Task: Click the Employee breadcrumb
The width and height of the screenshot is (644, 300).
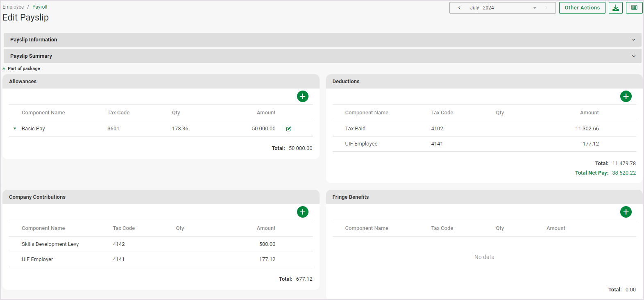Action: pyautogui.click(x=13, y=7)
